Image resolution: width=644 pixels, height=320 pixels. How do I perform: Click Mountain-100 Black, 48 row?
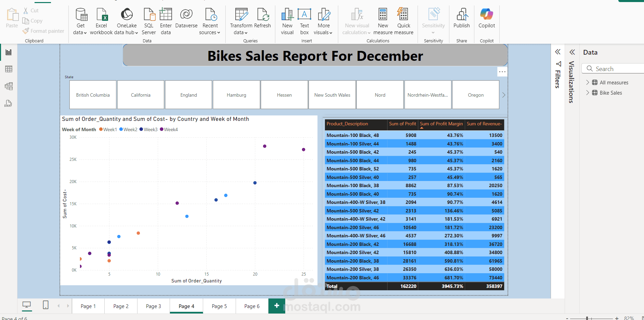click(414, 135)
